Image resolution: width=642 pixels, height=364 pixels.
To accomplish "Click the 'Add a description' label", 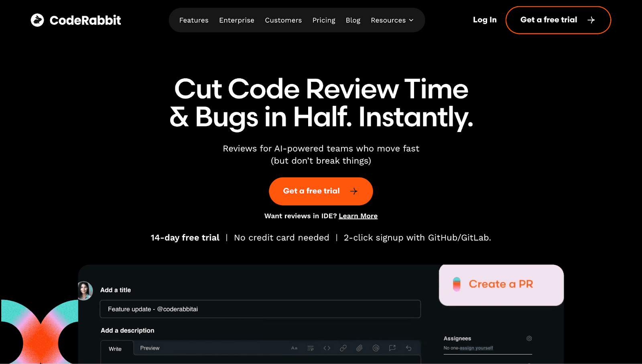I will pyautogui.click(x=127, y=330).
